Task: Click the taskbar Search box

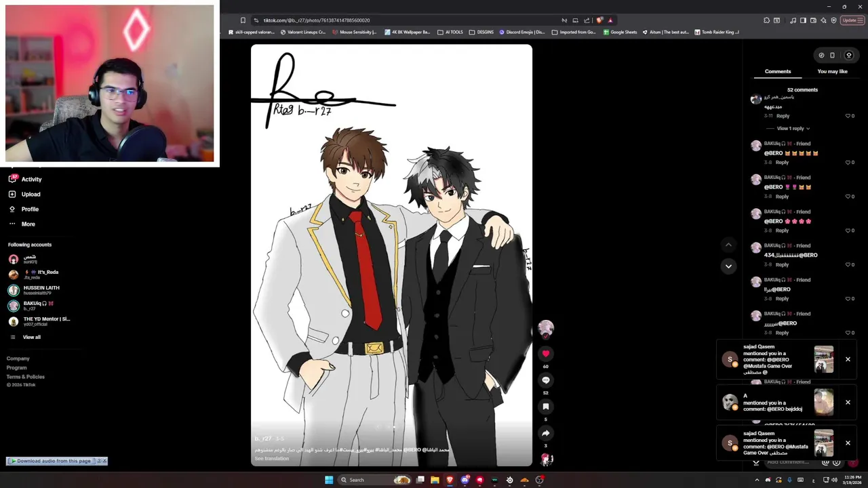Action: [x=374, y=480]
